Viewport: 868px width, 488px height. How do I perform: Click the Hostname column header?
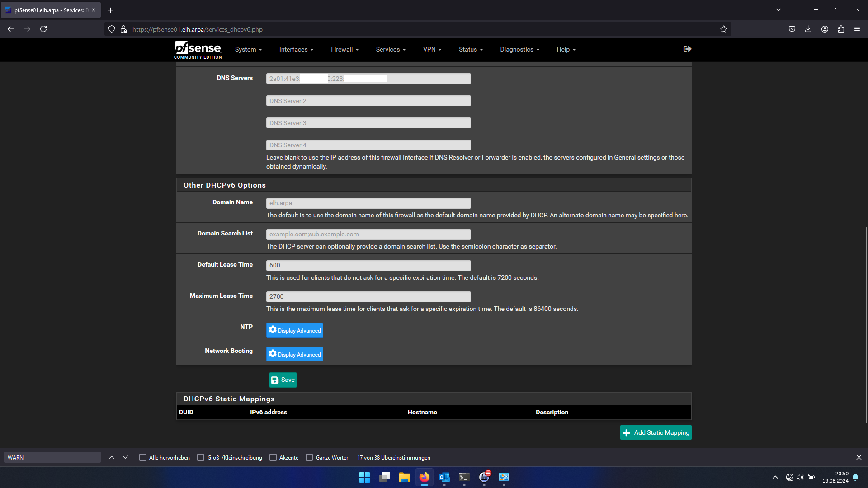pyautogui.click(x=422, y=412)
